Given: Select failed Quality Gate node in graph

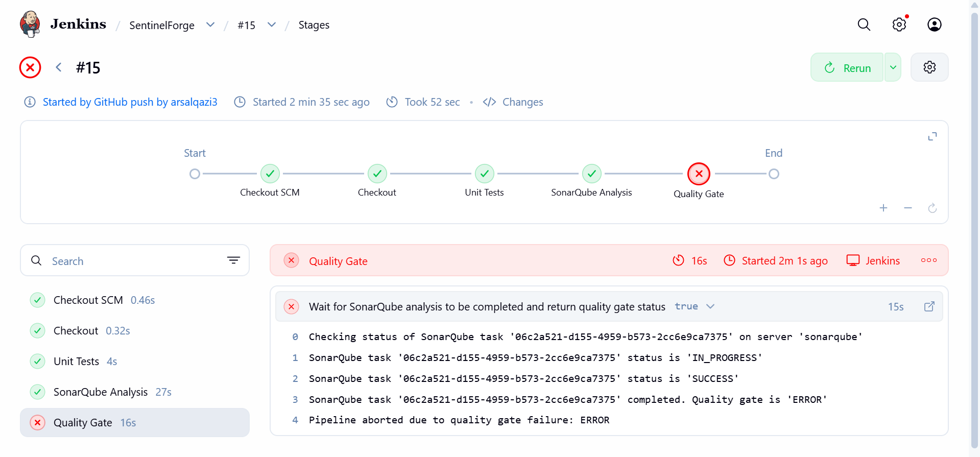Looking at the screenshot, I should point(699,174).
